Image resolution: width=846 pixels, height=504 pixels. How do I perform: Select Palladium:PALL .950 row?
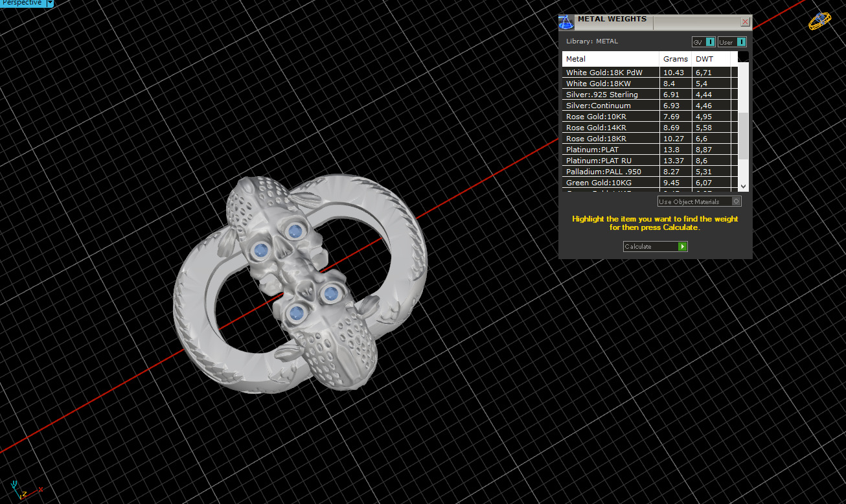(650, 172)
